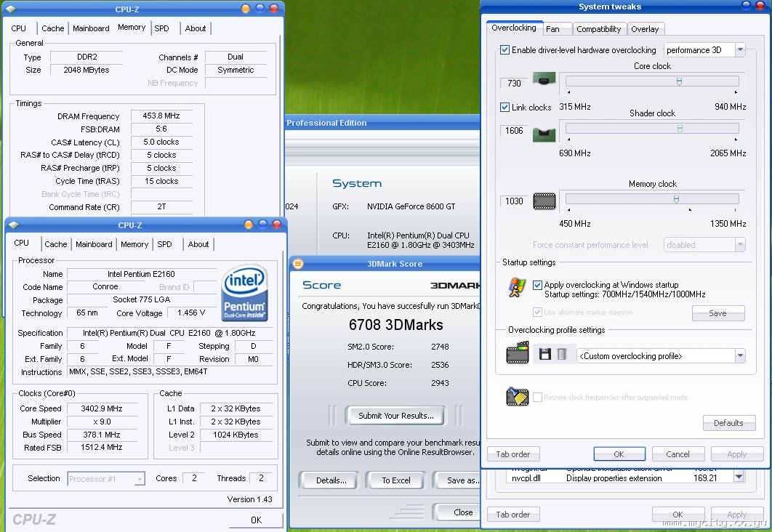772x532 pixels.
Task: Toggle Enable driver-level hardware overclocking
Action: 504,49
